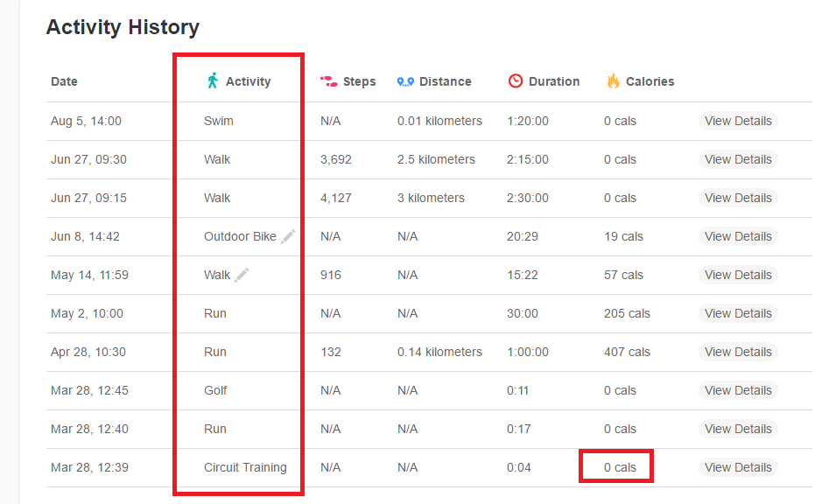This screenshot has height=504, width=836.
Task: Click the walking figure Activity icon
Action: 212,81
